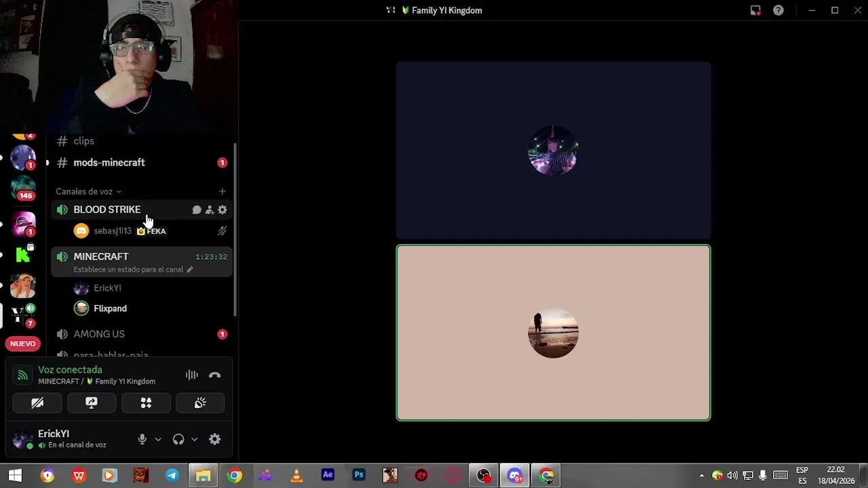Click the FEKA server tag badge

[x=151, y=231]
